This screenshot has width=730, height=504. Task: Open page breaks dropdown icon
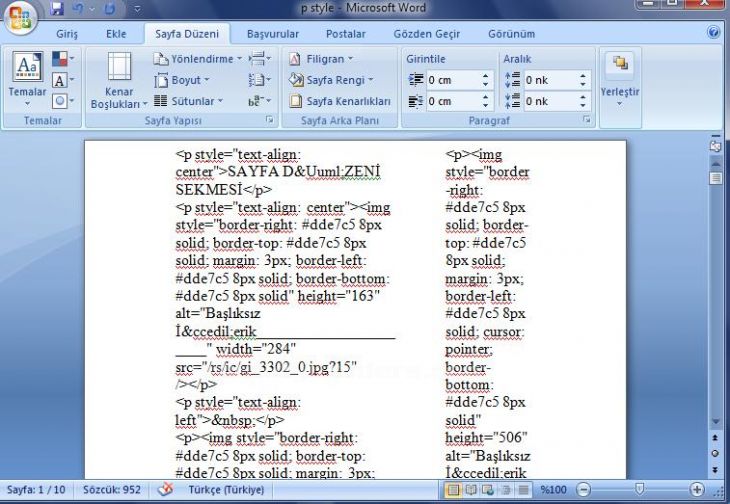pos(260,59)
